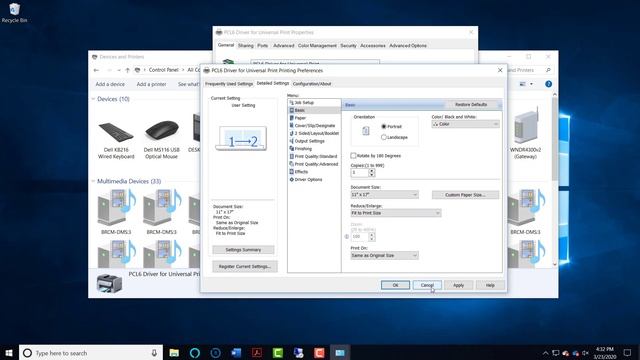Select Portrait orientation
Viewport: 640px width, 360px height.
coord(384,127)
